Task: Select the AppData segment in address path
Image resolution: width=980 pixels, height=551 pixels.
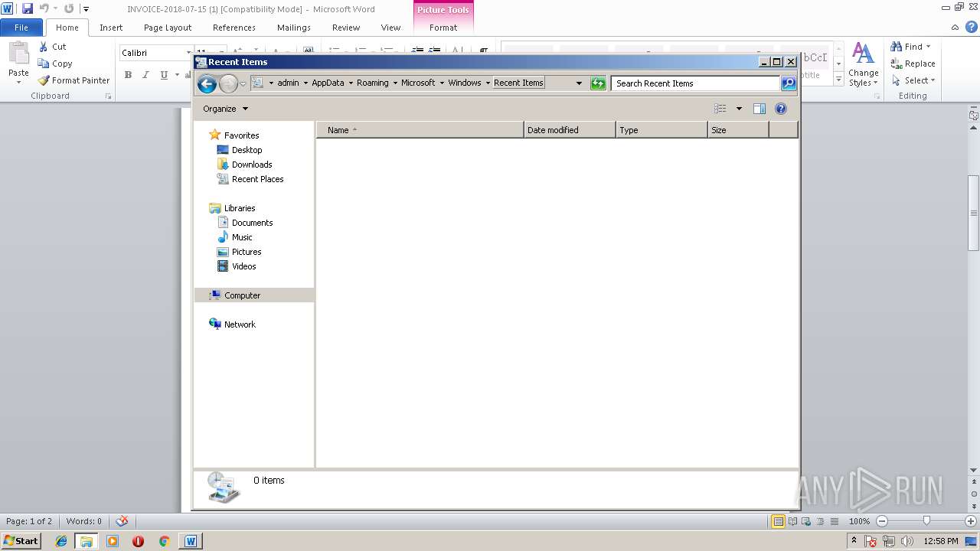Action: click(328, 83)
